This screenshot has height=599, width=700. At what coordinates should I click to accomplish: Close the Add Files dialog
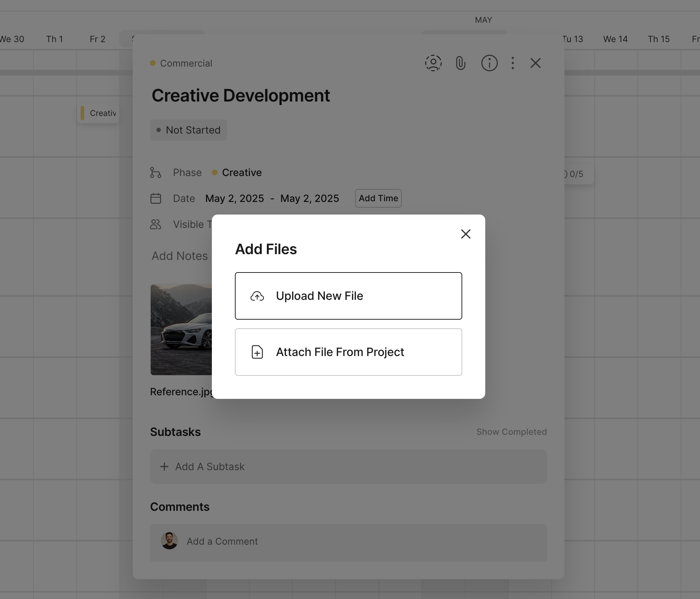coord(465,234)
